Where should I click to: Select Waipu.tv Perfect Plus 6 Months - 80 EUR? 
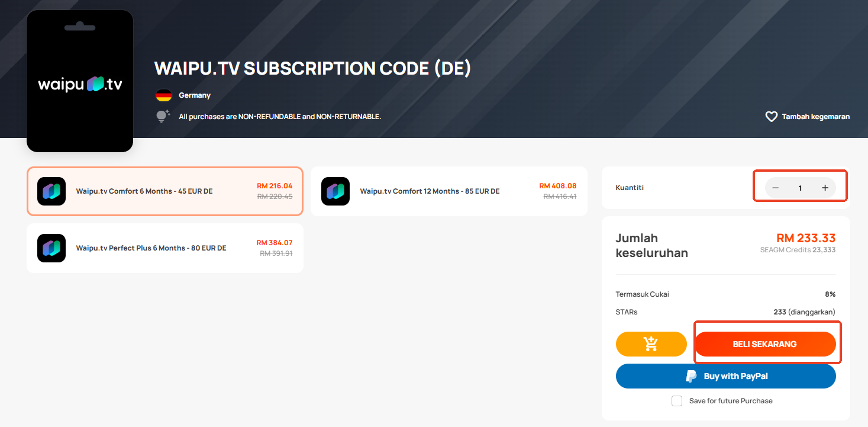pos(165,248)
